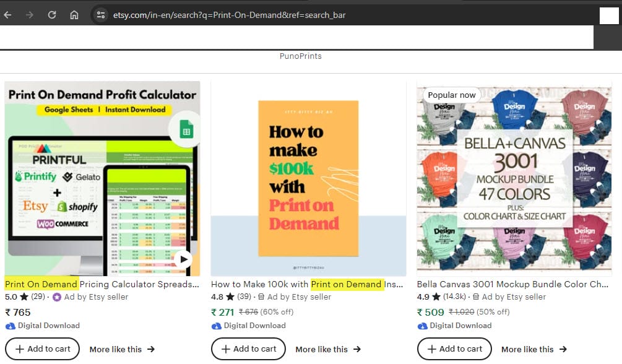This screenshot has width=622, height=364.
Task: Click the browser forward arrow
Action: (29, 15)
